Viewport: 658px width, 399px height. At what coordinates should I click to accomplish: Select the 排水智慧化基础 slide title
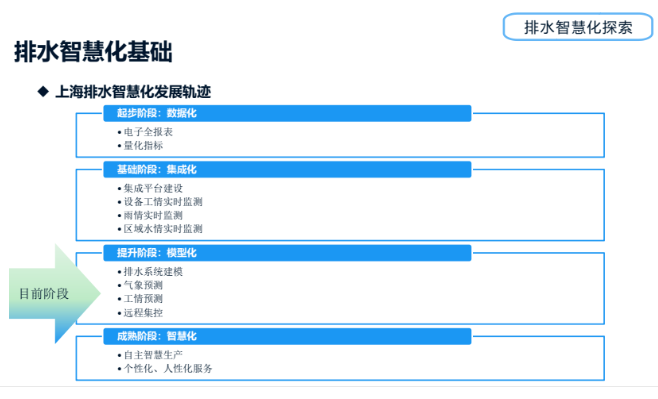pos(93,52)
